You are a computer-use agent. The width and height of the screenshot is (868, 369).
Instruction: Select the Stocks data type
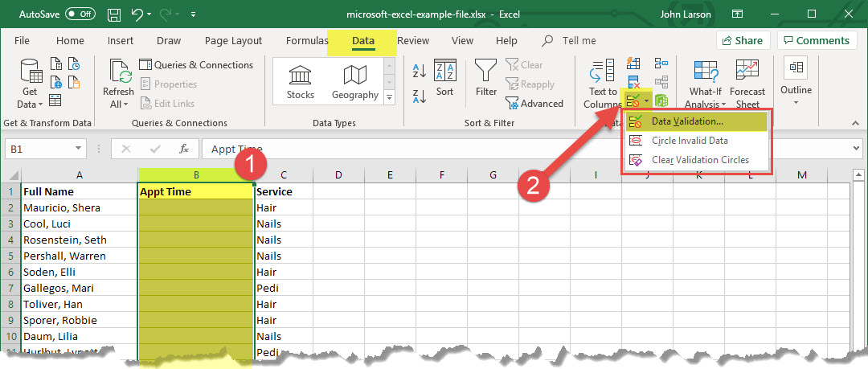point(301,82)
